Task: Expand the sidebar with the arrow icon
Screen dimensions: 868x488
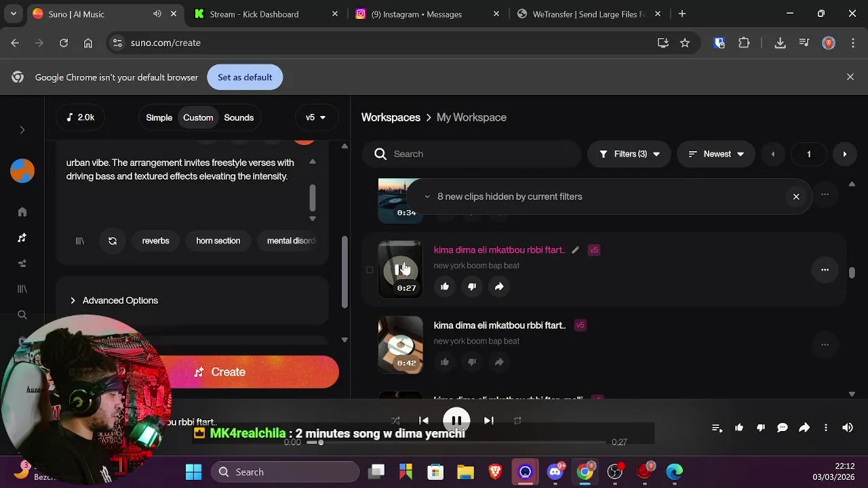Action: (22, 130)
